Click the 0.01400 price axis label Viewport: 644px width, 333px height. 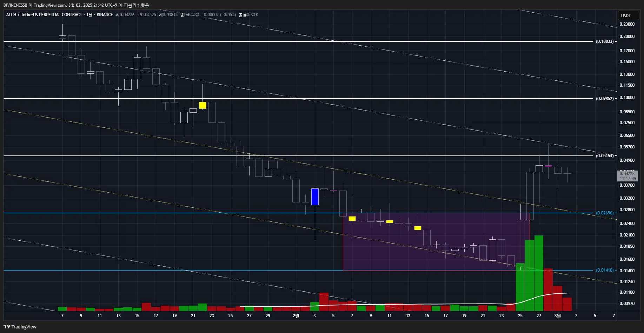point(627,271)
